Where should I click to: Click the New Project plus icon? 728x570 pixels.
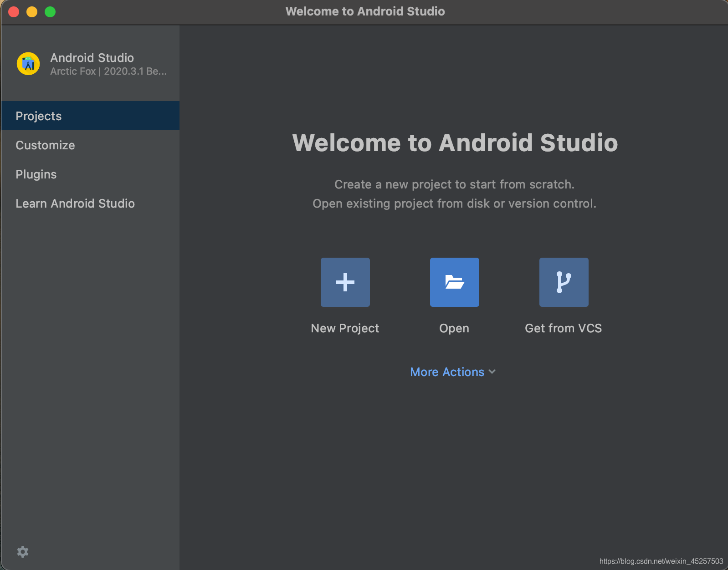click(x=345, y=282)
